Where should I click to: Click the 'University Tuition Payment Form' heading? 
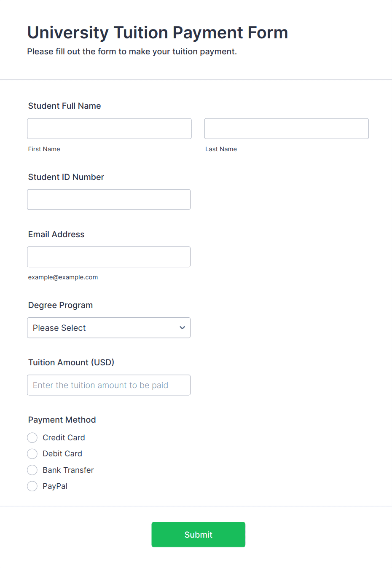point(158,32)
